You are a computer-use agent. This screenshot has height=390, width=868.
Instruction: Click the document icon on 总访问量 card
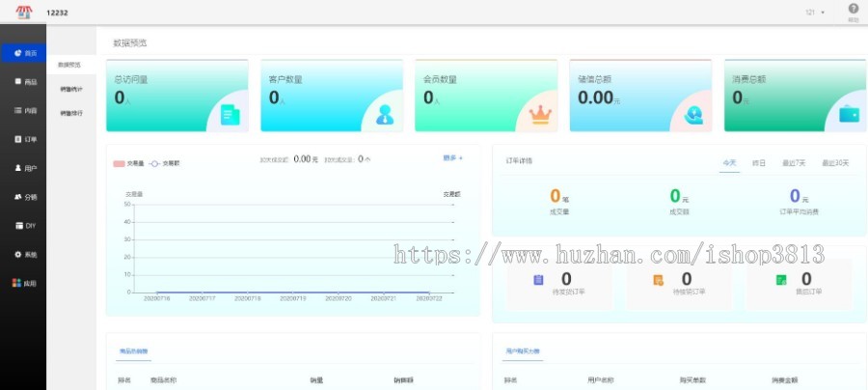[230, 114]
